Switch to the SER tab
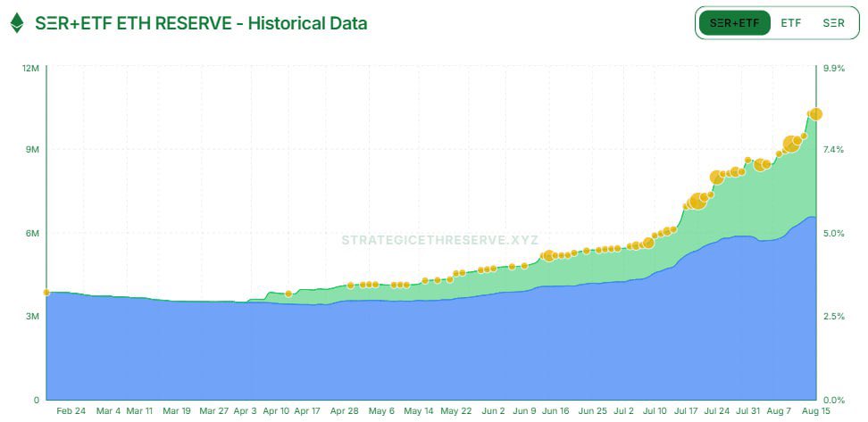The image size is (868, 422). click(834, 23)
